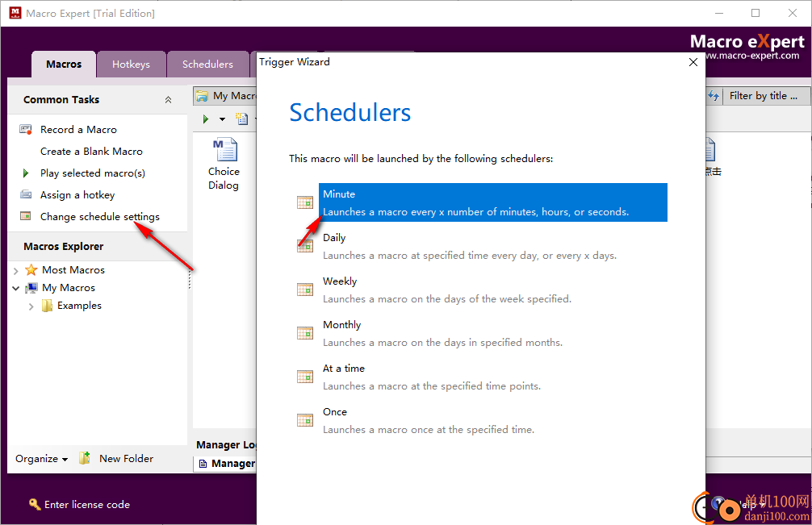This screenshot has height=525, width=812.
Task: Select the Choice Dialog macro file
Action: 224,165
